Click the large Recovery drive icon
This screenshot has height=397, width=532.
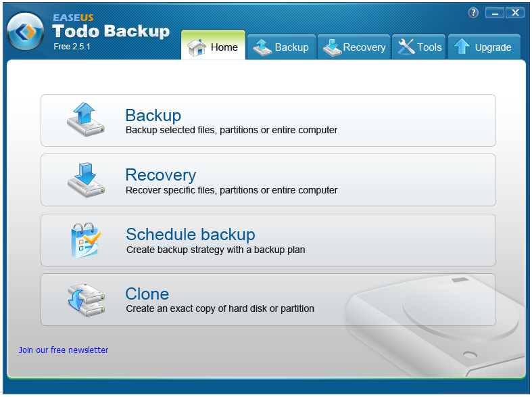(86, 180)
